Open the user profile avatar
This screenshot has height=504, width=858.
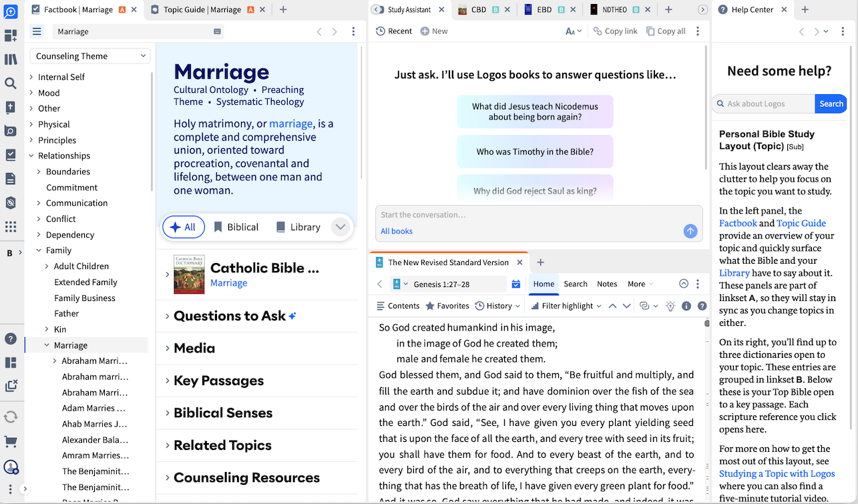(x=11, y=467)
